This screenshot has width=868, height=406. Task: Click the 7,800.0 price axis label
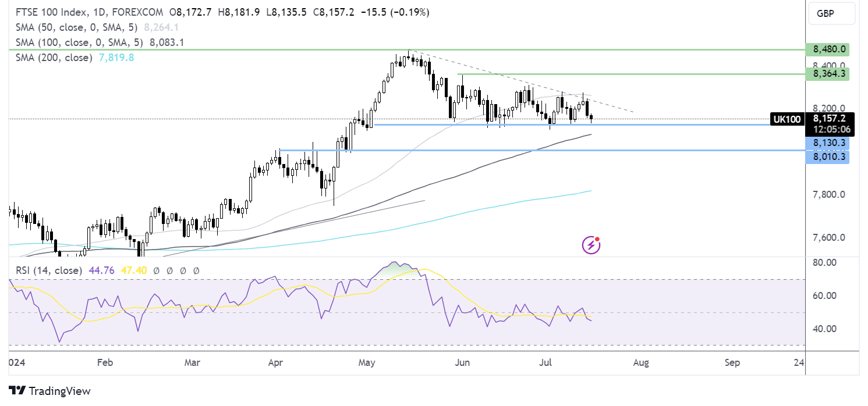point(829,194)
